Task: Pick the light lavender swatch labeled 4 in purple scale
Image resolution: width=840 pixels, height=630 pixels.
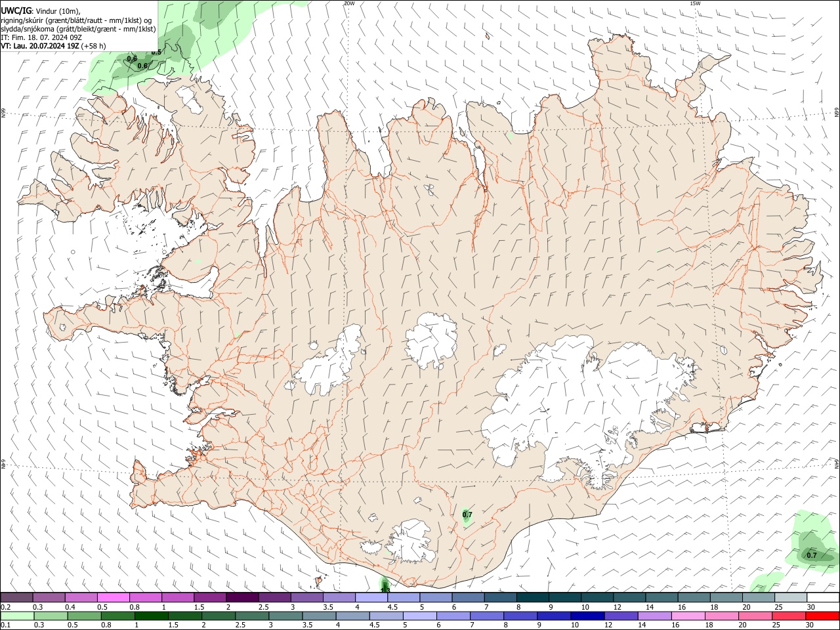Action: click(x=371, y=597)
